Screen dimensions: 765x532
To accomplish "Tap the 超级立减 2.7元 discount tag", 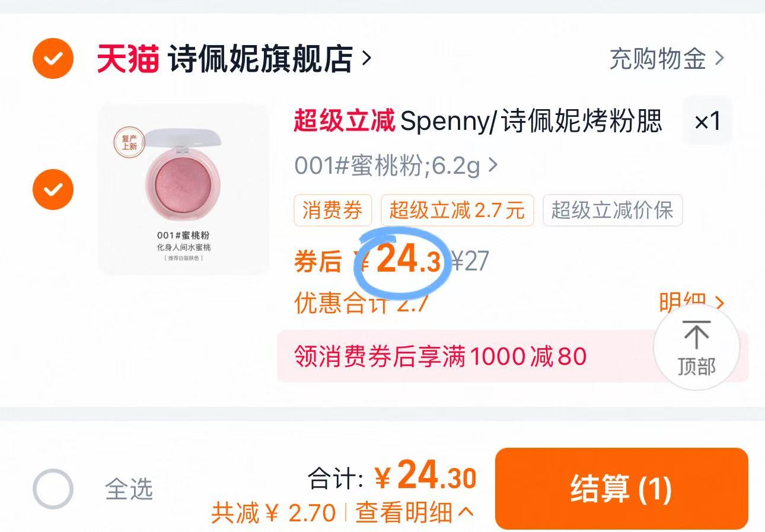I will (x=457, y=211).
